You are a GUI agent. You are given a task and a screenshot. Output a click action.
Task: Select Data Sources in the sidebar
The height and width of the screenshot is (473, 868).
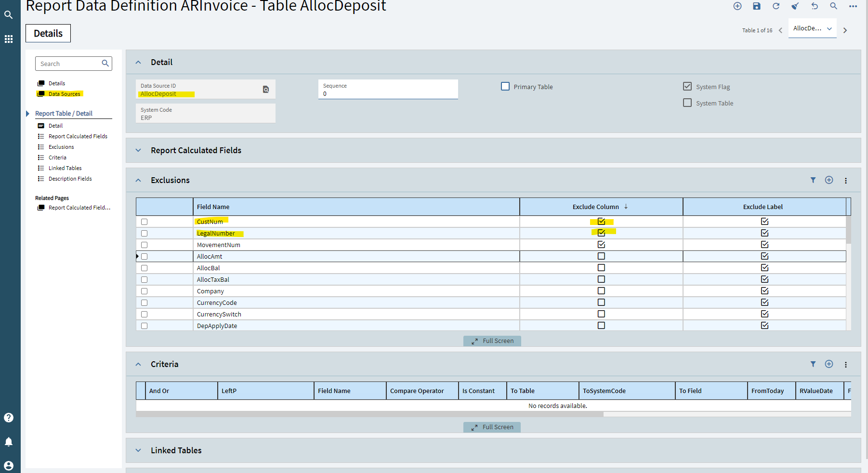(x=64, y=94)
